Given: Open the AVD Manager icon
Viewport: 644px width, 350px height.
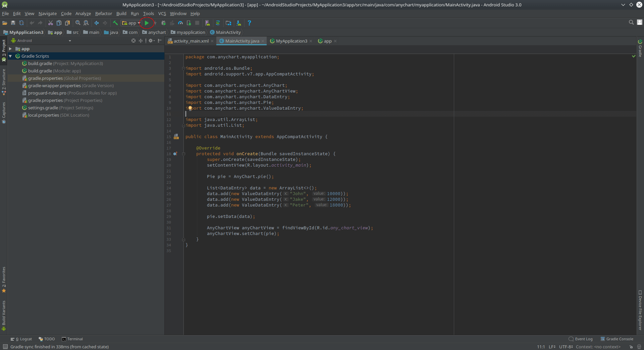Looking at the screenshot, I should pos(208,23).
